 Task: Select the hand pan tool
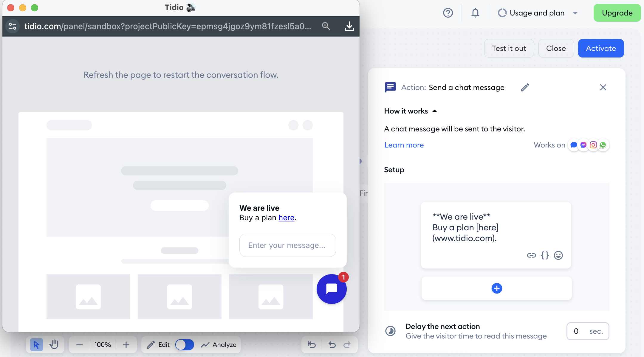point(54,345)
